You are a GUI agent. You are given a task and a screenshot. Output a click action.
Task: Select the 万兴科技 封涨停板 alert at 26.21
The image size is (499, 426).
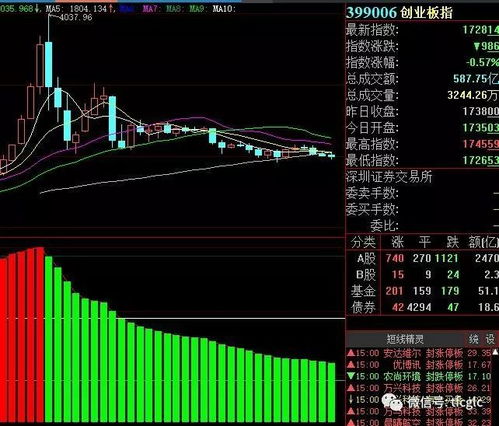tap(419, 388)
